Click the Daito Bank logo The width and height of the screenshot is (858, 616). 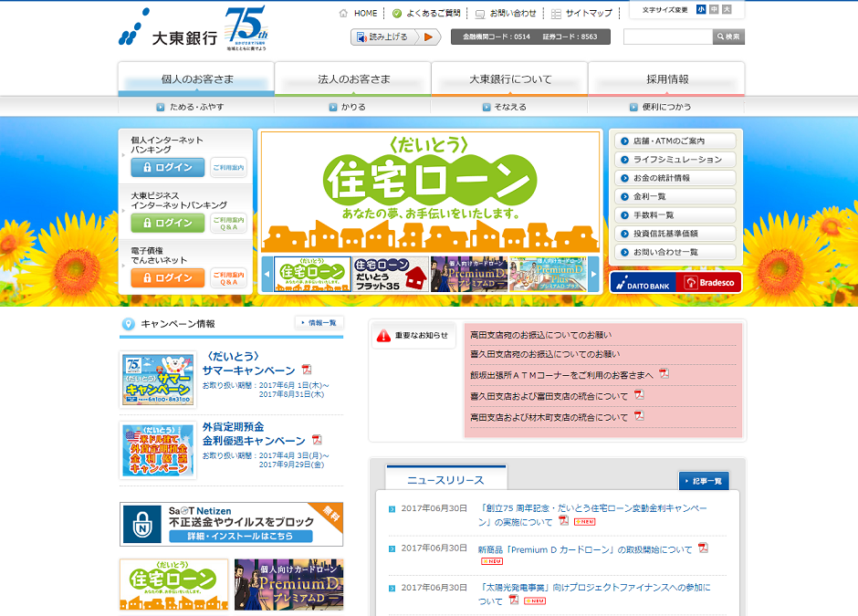pyautogui.click(x=167, y=29)
